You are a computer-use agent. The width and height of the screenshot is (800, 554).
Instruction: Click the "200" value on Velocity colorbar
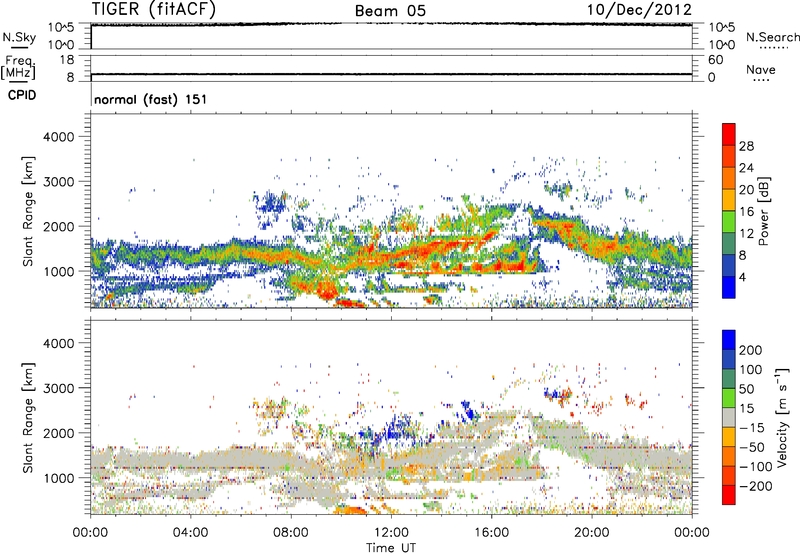coord(751,350)
